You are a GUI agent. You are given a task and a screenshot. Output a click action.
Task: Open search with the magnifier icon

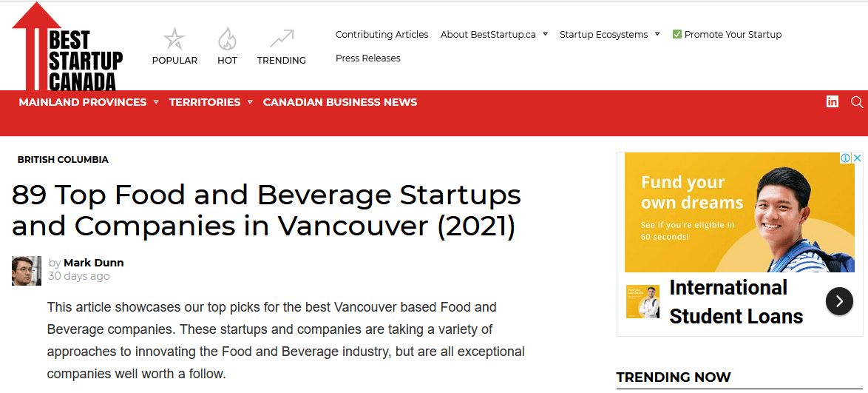click(856, 102)
